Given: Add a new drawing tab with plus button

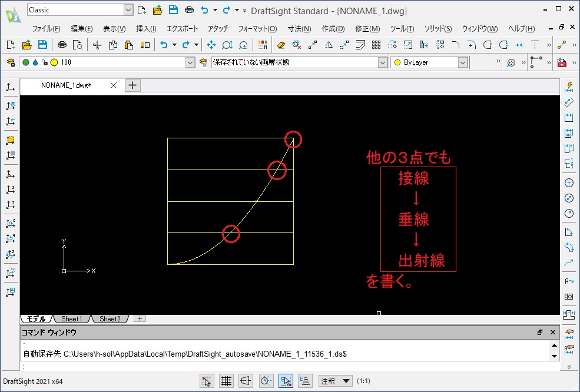Looking at the screenshot, I should pos(132,85).
